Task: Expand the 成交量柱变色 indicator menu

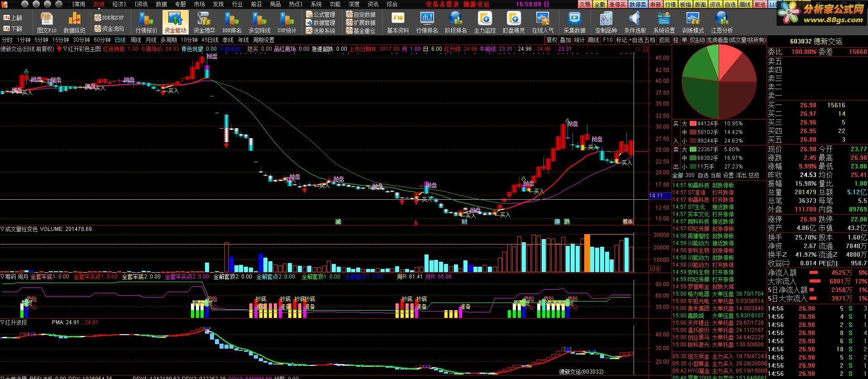Action: pos(3,229)
